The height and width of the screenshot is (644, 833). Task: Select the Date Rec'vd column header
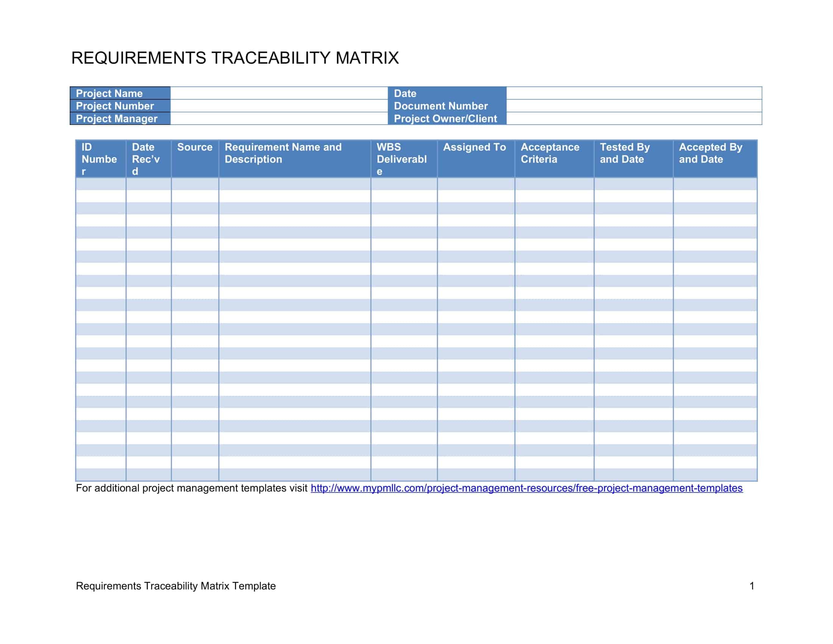(x=148, y=159)
